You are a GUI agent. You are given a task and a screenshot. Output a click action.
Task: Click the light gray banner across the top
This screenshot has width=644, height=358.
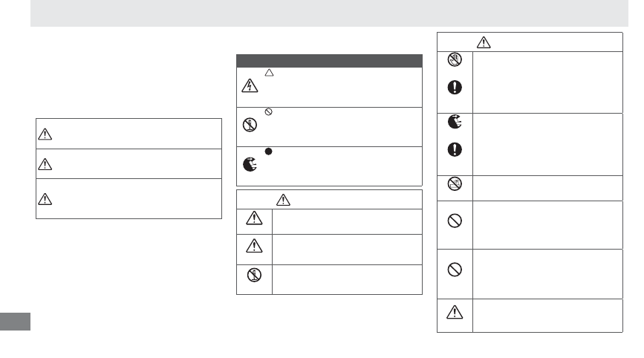point(329,13)
